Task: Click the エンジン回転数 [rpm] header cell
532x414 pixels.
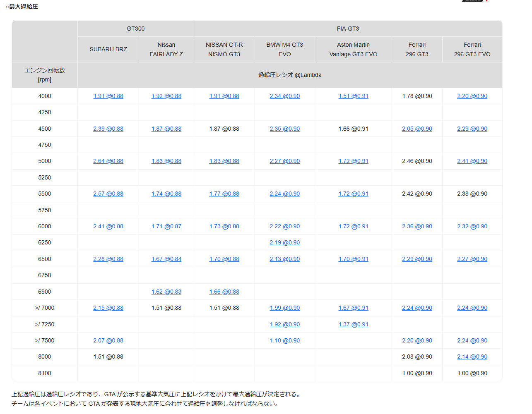Action: point(45,75)
